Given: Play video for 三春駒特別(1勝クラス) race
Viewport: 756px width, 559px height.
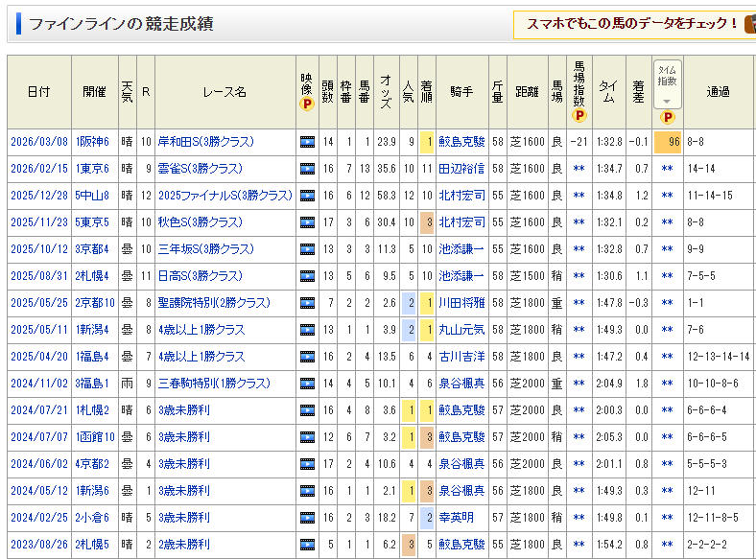Looking at the screenshot, I should tap(307, 384).
